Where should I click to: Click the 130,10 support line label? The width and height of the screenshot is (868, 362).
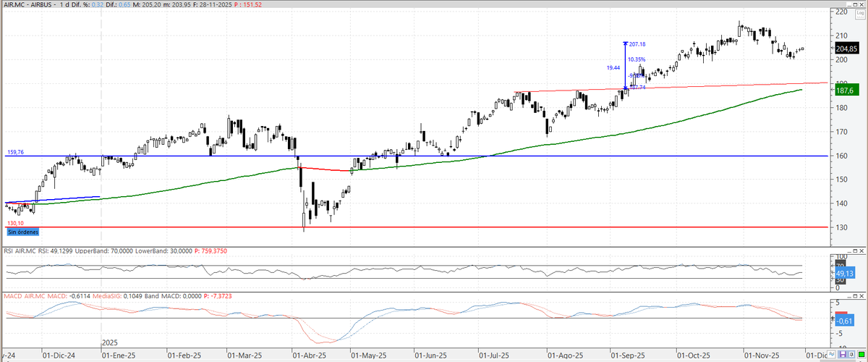click(14, 224)
